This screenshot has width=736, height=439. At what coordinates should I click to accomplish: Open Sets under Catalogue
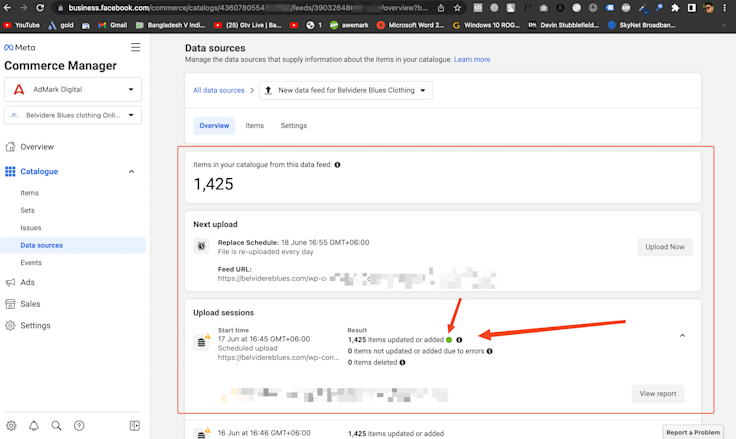tap(27, 210)
